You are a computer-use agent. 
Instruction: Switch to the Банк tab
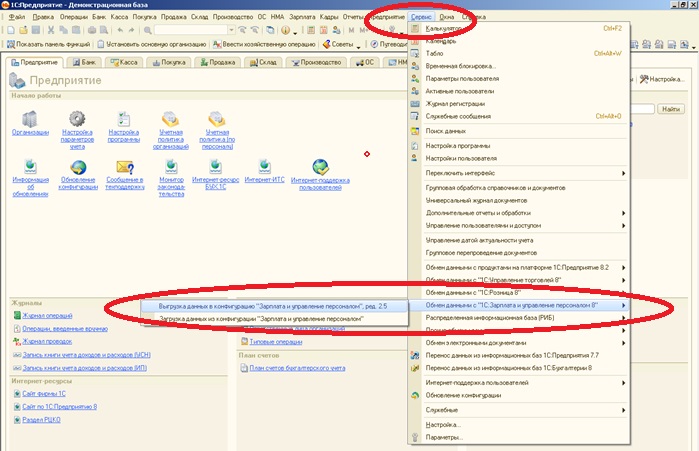[x=85, y=62]
